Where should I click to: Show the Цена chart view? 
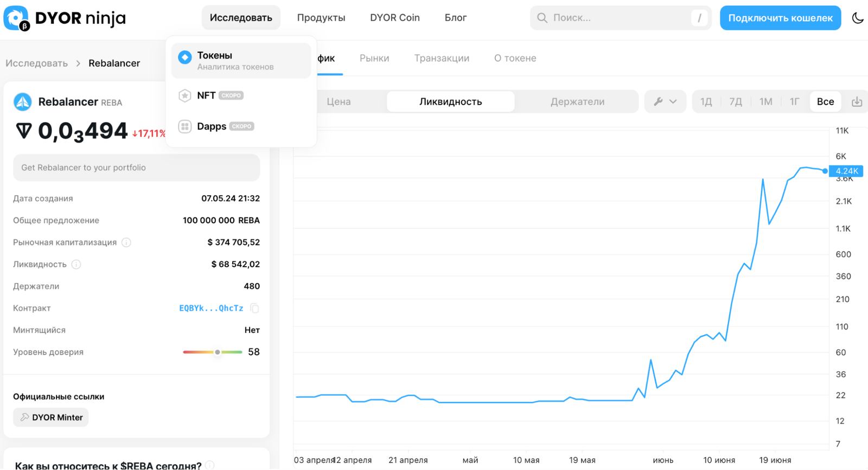coord(339,101)
